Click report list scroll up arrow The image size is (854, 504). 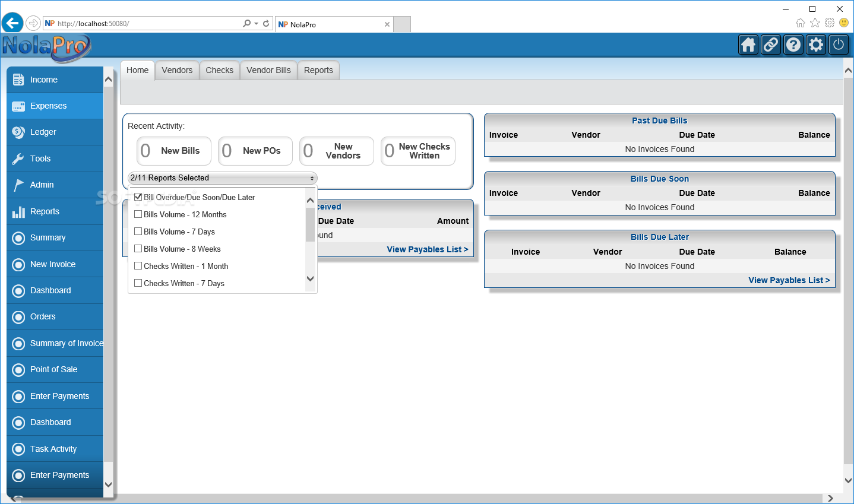[310, 201]
